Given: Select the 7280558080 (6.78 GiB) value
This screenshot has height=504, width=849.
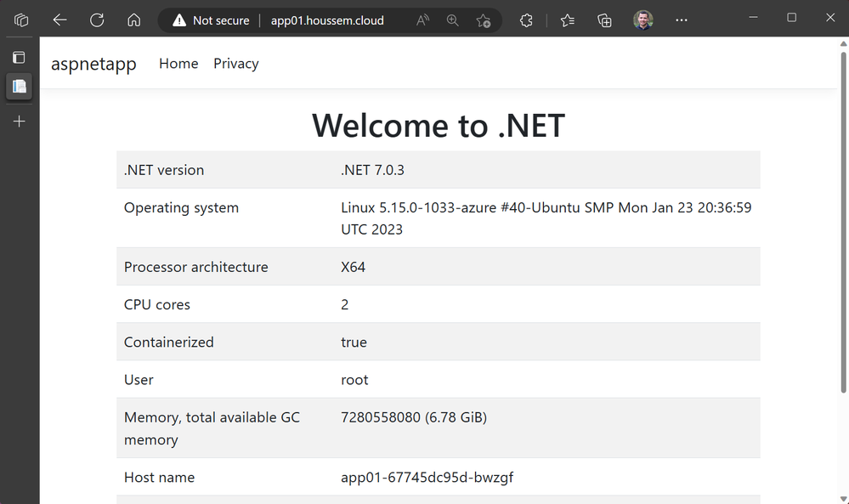Looking at the screenshot, I should pyautogui.click(x=414, y=417).
